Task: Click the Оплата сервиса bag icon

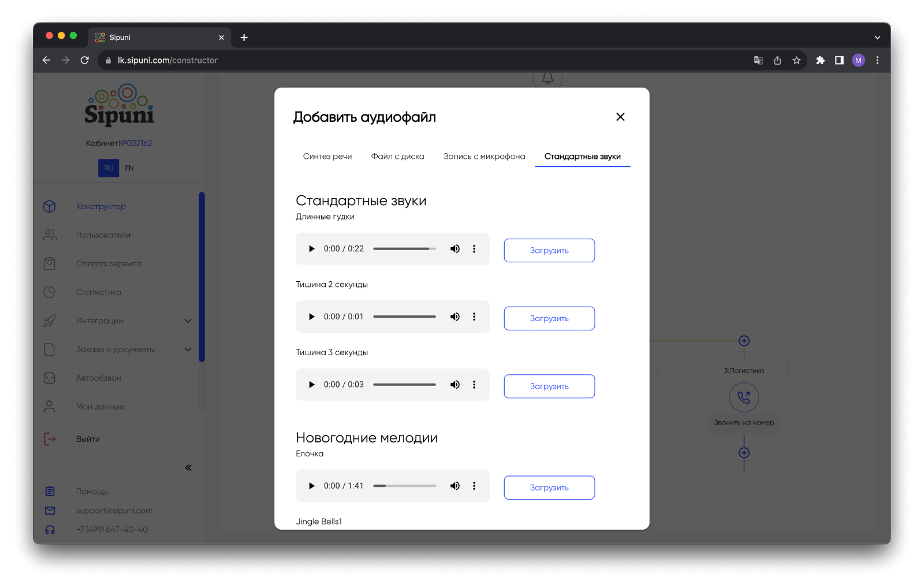Action: (x=50, y=263)
